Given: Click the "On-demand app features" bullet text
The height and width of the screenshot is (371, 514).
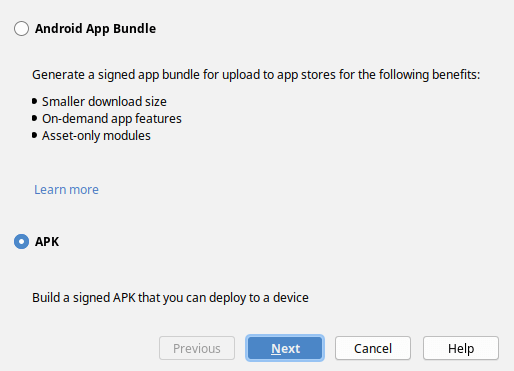Looking at the screenshot, I should (112, 119).
